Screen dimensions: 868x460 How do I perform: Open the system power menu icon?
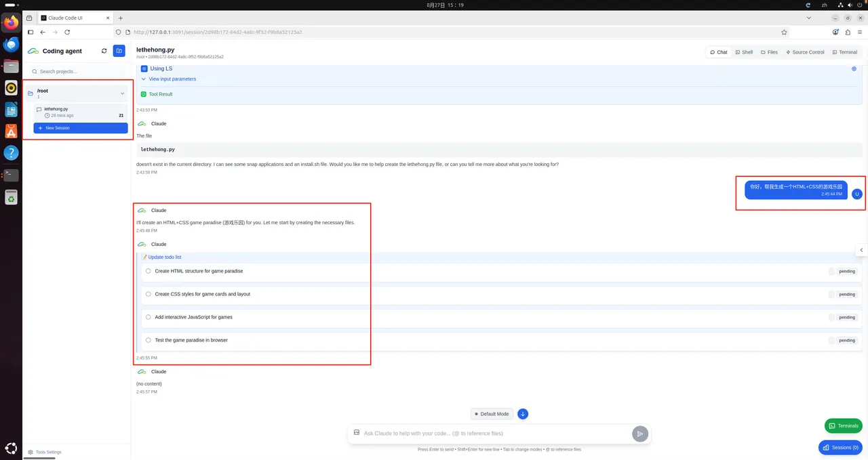pos(859,5)
